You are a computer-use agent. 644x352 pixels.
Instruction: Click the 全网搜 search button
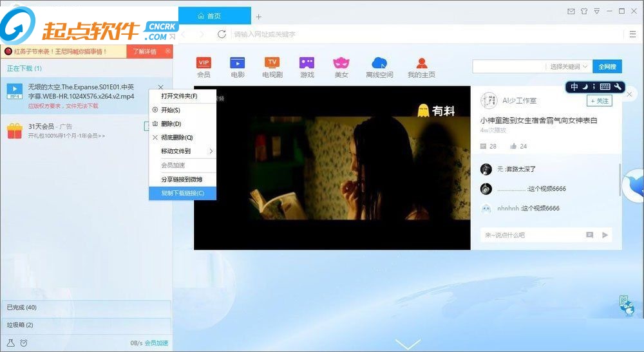(607, 66)
